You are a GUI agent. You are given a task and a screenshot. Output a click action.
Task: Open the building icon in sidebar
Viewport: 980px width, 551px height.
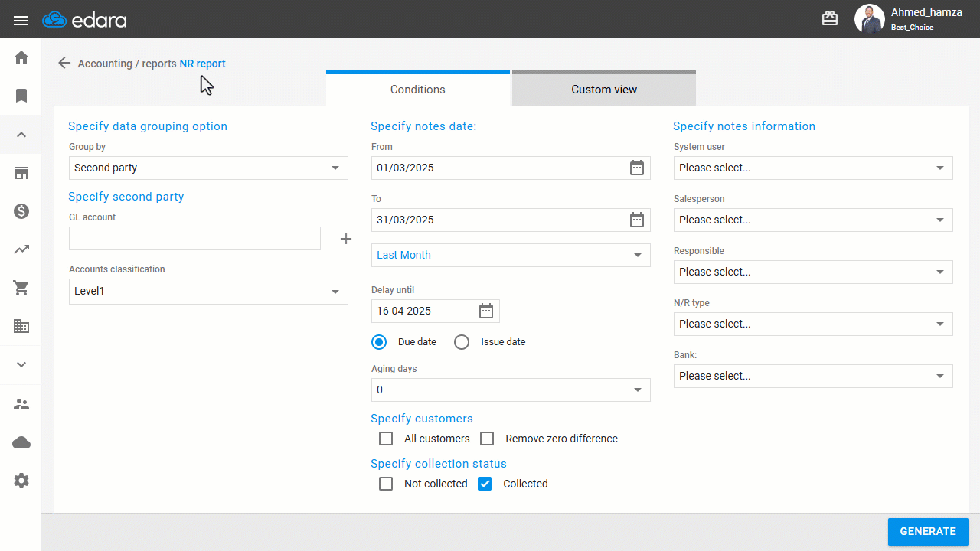tap(21, 326)
